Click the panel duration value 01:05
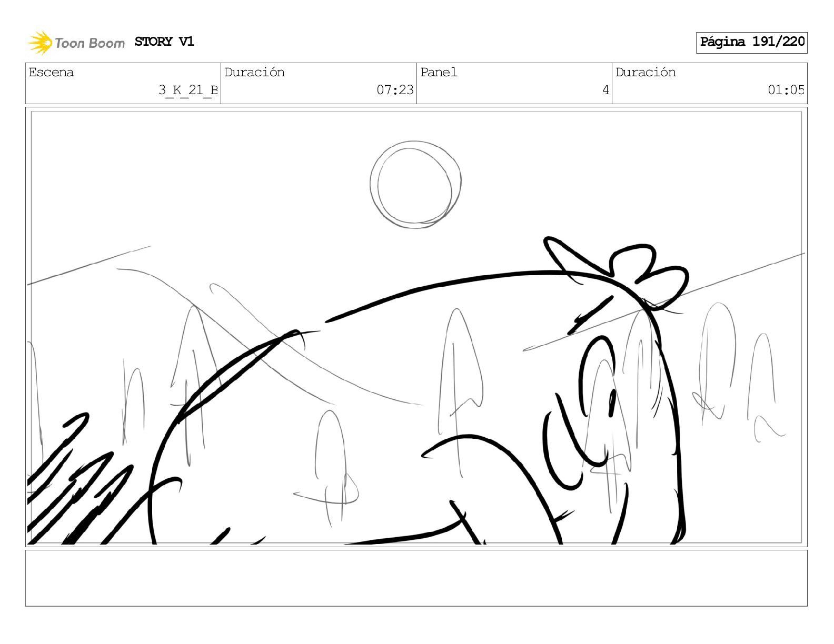 tap(786, 90)
